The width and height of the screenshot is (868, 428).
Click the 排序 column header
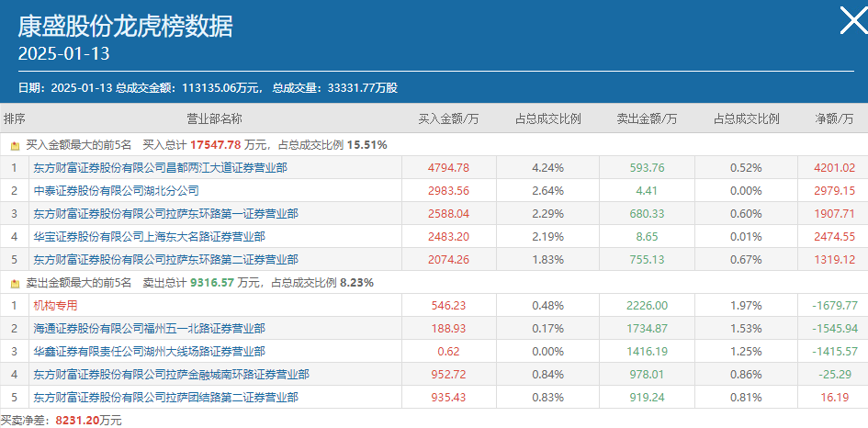[x=15, y=119]
